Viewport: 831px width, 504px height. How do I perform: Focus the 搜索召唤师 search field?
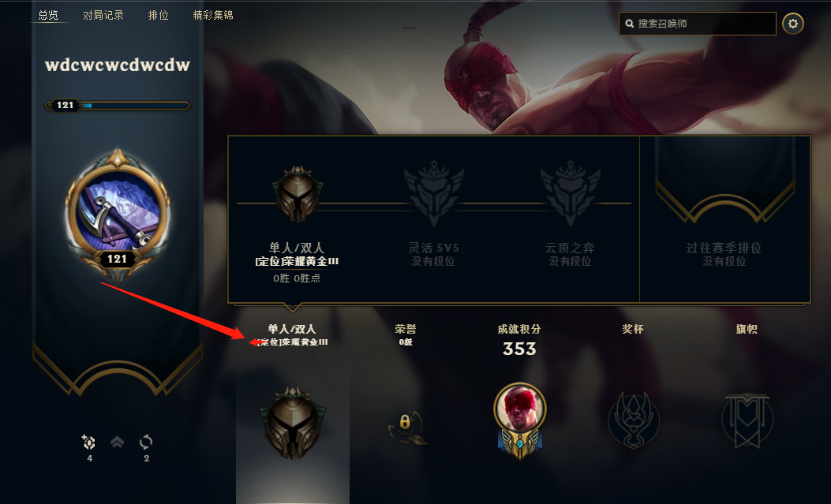coord(698,24)
